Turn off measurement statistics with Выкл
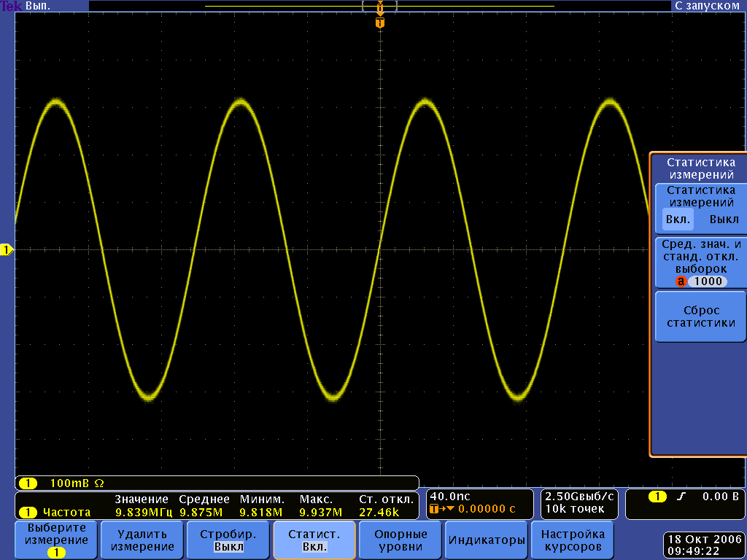Image resolution: width=747 pixels, height=560 pixels. click(724, 219)
